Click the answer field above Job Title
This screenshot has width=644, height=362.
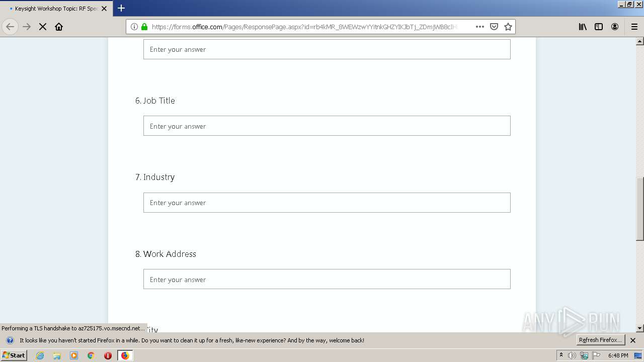(x=327, y=49)
